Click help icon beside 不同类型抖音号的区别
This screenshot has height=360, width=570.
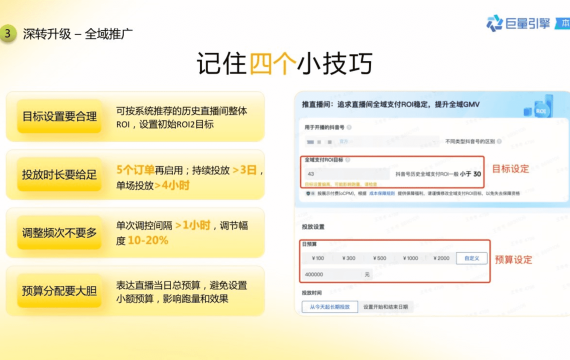(499, 141)
